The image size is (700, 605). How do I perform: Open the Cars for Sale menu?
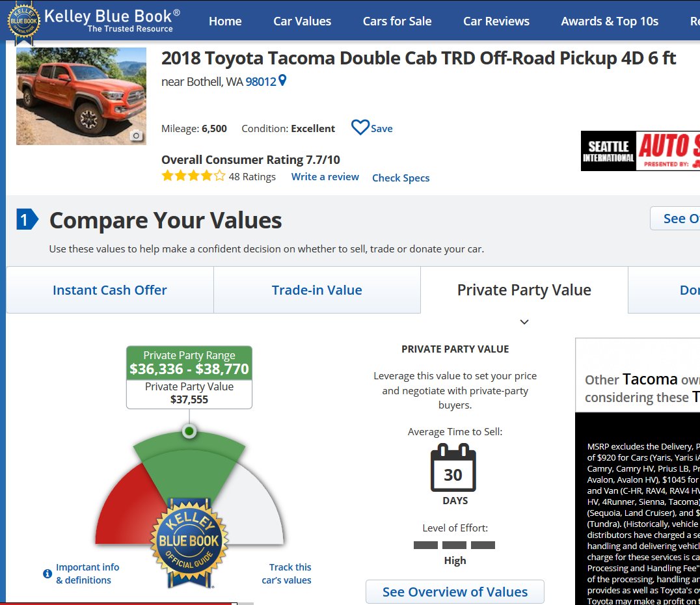pos(397,21)
